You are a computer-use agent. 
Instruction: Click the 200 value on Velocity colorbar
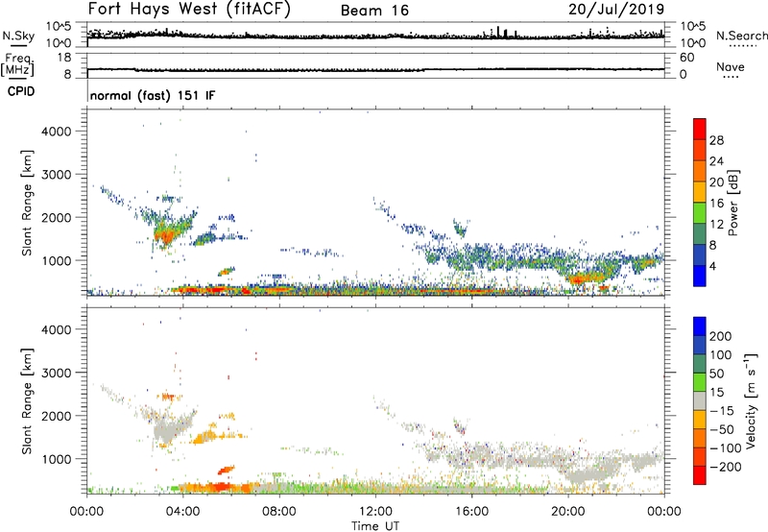721,336
